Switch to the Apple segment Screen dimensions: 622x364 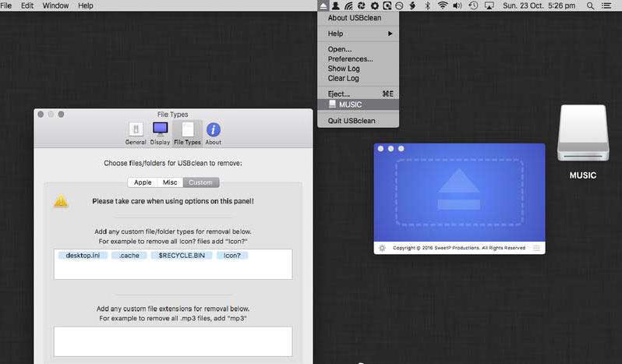tap(143, 182)
